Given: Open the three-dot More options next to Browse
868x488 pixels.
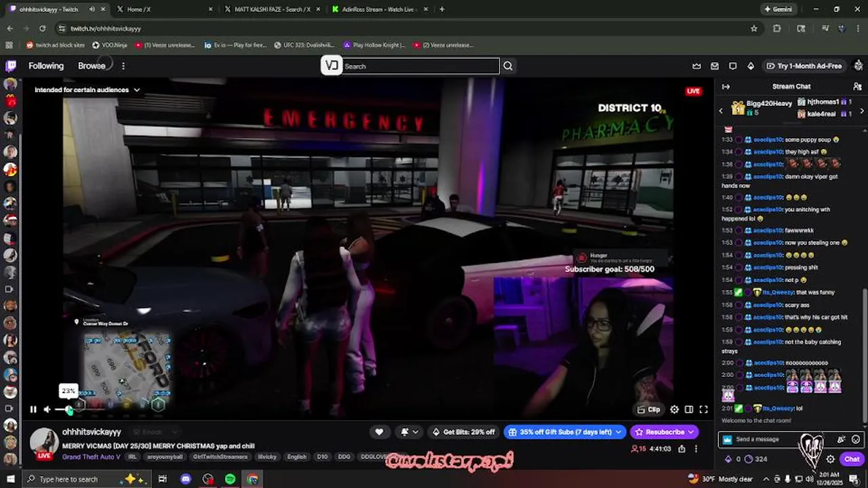Looking at the screenshot, I should (x=123, y=66).
